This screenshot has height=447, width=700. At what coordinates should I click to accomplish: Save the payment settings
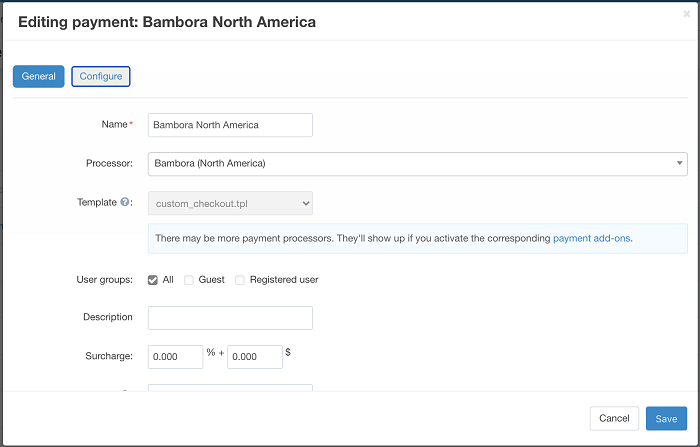[666, 418]
